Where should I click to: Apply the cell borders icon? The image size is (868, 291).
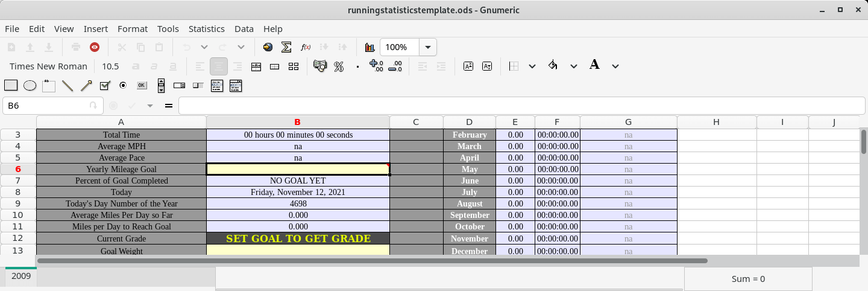514,66
